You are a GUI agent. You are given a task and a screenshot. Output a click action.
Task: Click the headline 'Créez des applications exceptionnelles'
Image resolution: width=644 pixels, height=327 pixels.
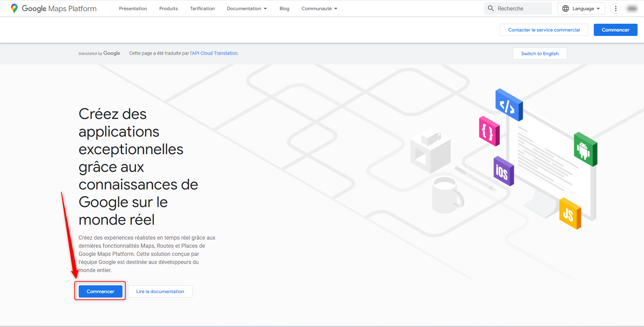click(x=138, y=167)
